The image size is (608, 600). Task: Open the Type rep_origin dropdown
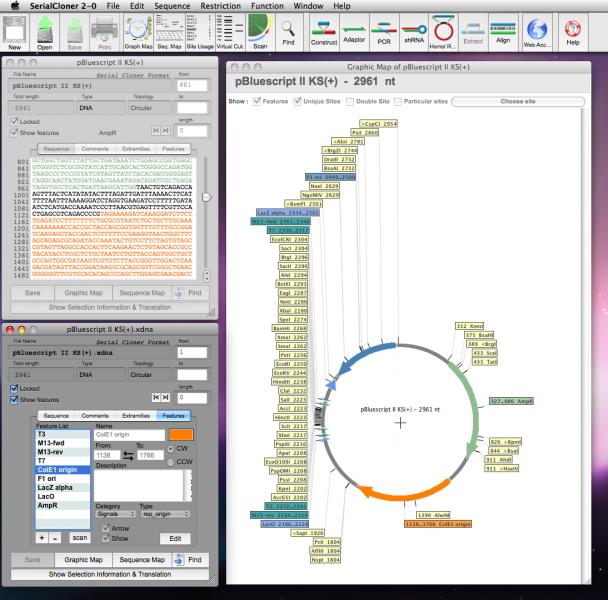tap(165, 514)
